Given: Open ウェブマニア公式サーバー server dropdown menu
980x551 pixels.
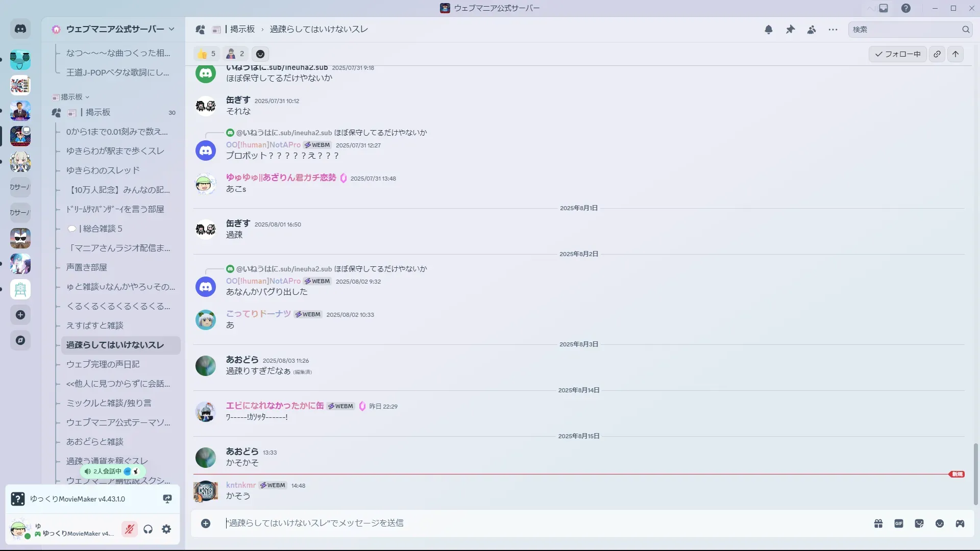Looking at the screenshot, I should tap(115, 29).
